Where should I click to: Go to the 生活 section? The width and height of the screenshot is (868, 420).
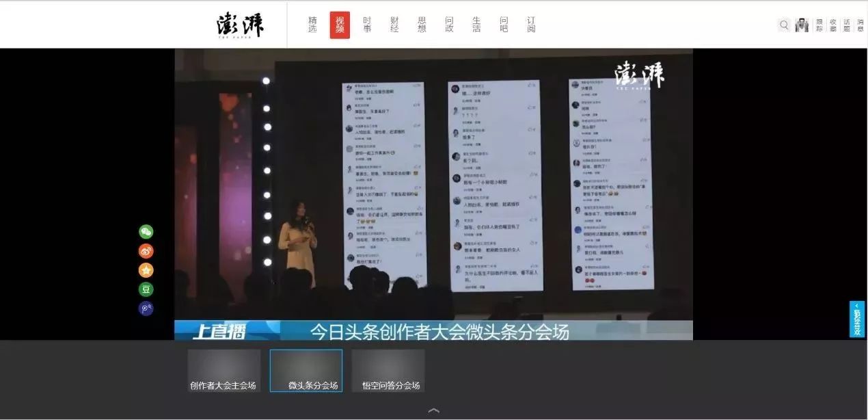pos(476,25)
